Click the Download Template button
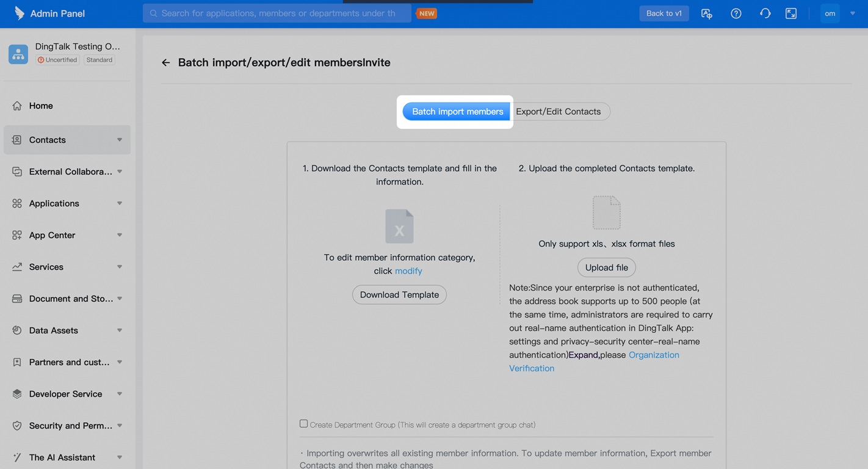Screen dimensions: 868x469 (x=399, y=294)
